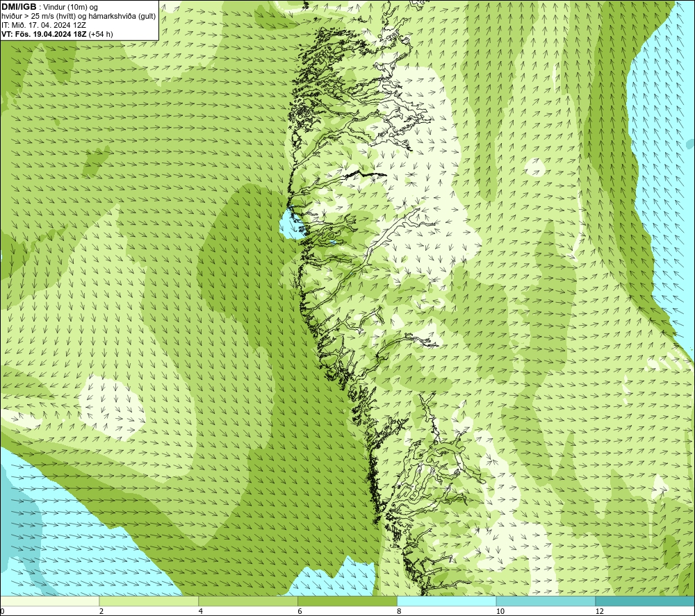Pick the light cyan 8–10 m/s legend swatch
The height and width of the screenshot is (616, 695).
tap(447, 601)
